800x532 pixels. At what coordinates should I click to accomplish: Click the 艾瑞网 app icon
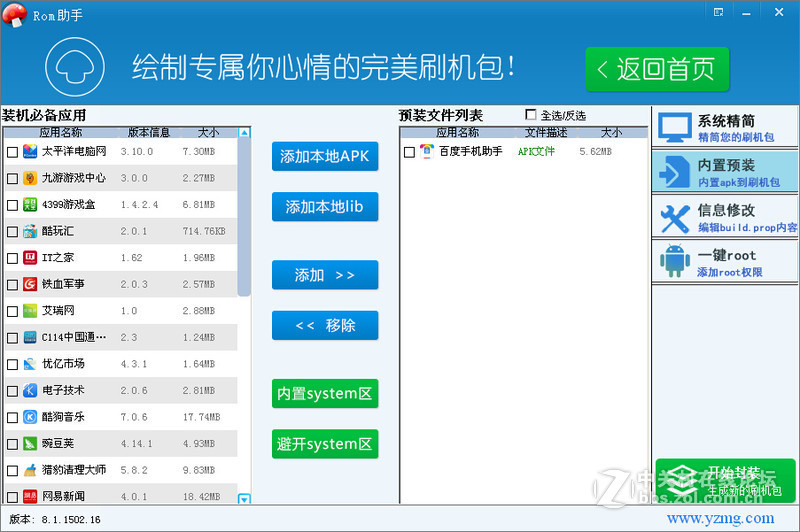(30, 311)
